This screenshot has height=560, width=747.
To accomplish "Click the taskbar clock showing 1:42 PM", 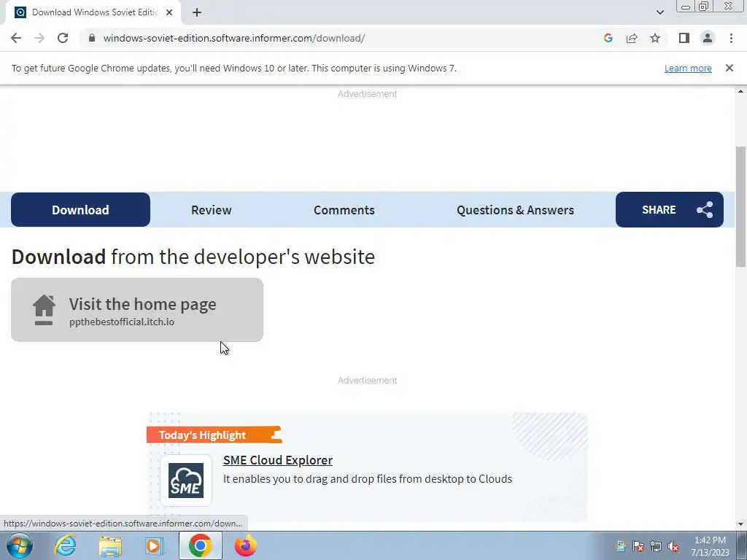I will pyautogui.click(x=710, y=546).
